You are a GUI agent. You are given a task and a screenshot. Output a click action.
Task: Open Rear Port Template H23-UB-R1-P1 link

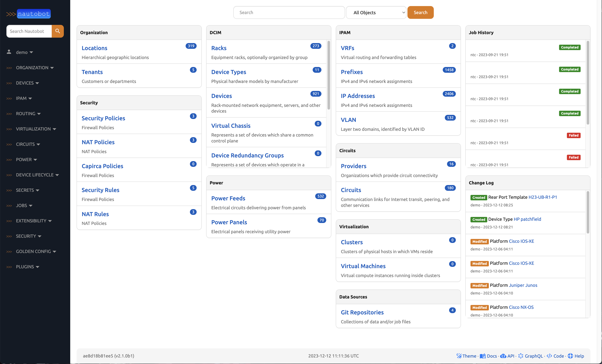[x=543, y=197]
